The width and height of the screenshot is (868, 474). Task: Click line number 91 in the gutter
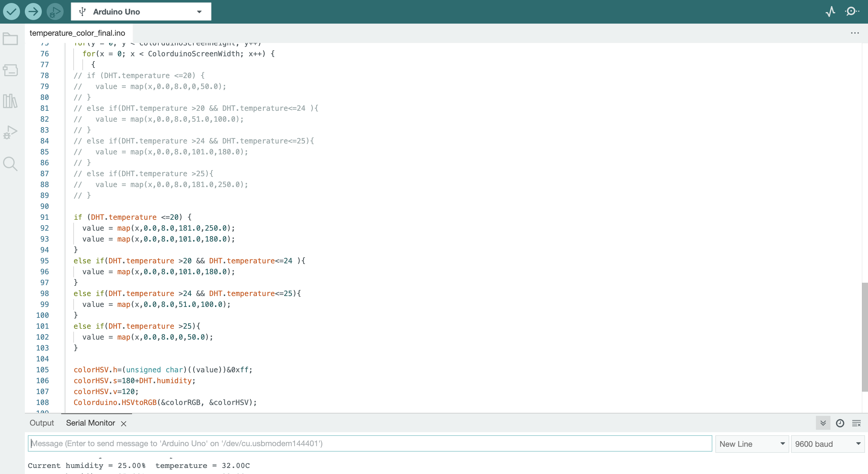coord(45,217)
